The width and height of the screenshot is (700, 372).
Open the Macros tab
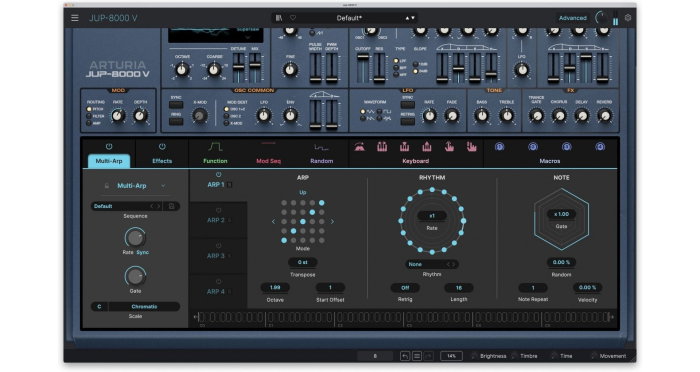point(550,161)
